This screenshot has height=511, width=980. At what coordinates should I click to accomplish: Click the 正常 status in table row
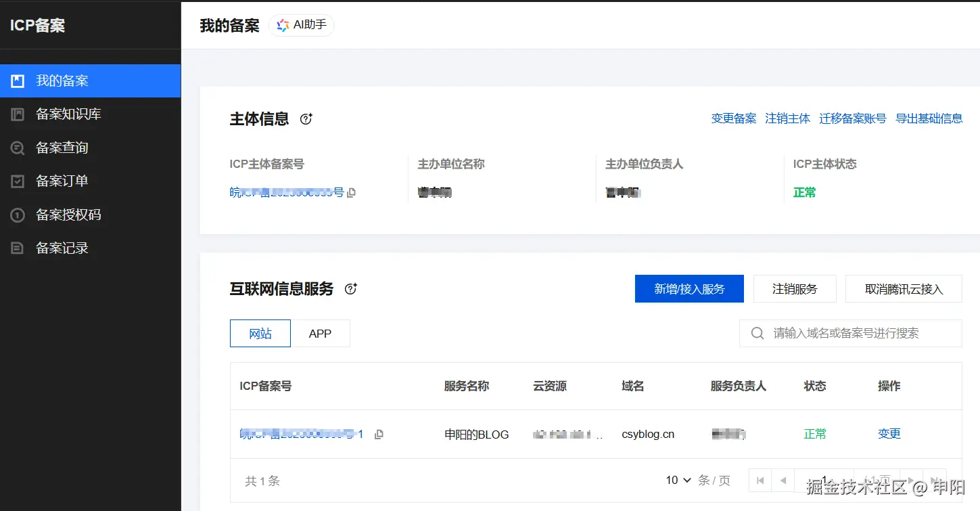click(x=815, y=434)
